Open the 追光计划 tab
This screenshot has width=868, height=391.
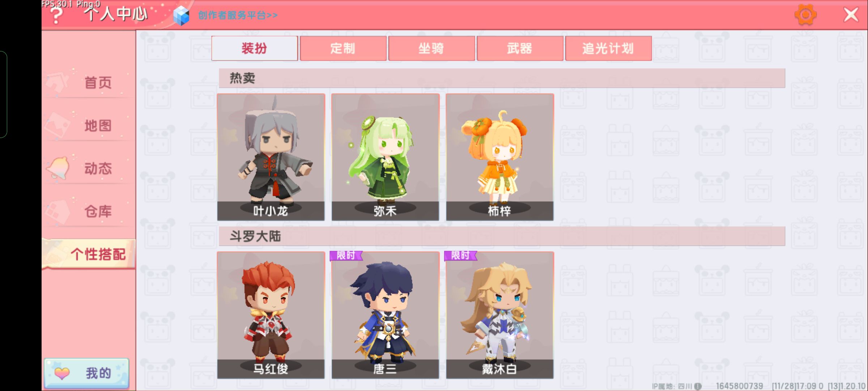coord(608,48)
